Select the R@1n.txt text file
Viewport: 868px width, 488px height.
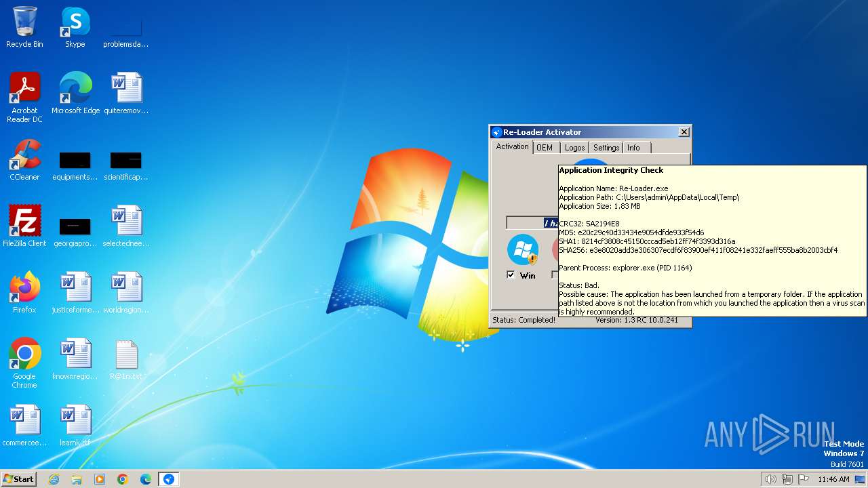point(126,359)
